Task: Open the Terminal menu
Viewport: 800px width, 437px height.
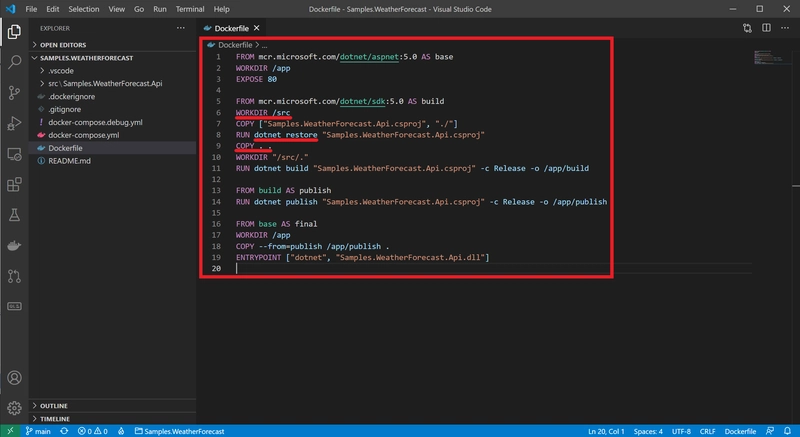Action: 190,9
